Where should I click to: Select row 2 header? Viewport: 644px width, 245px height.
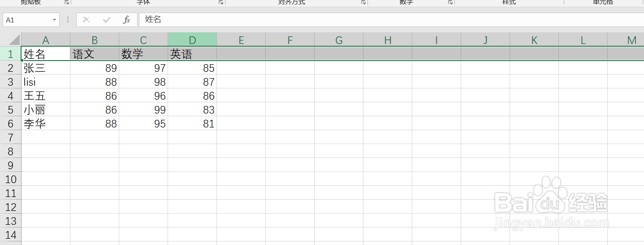coord(11,68)
